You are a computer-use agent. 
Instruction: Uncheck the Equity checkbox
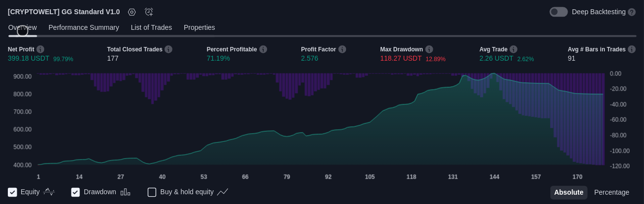tap(13, 192)
